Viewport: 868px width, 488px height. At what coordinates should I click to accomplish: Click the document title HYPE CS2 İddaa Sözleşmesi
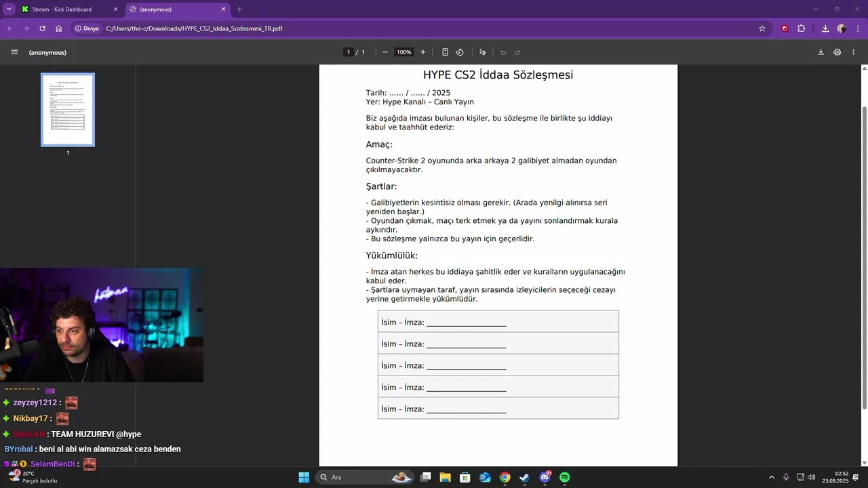tap(498, 75)
